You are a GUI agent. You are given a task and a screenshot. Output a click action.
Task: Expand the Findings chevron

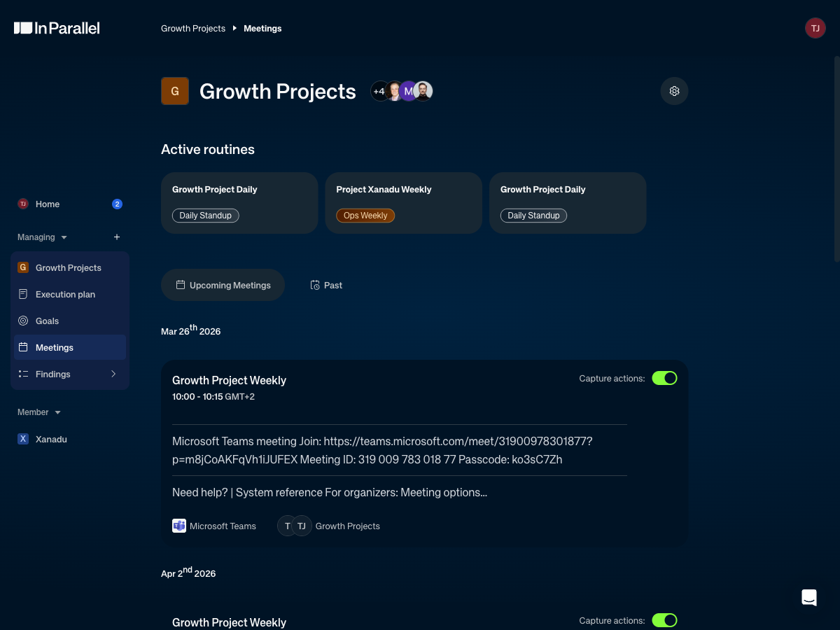click(x=113, y=374)
